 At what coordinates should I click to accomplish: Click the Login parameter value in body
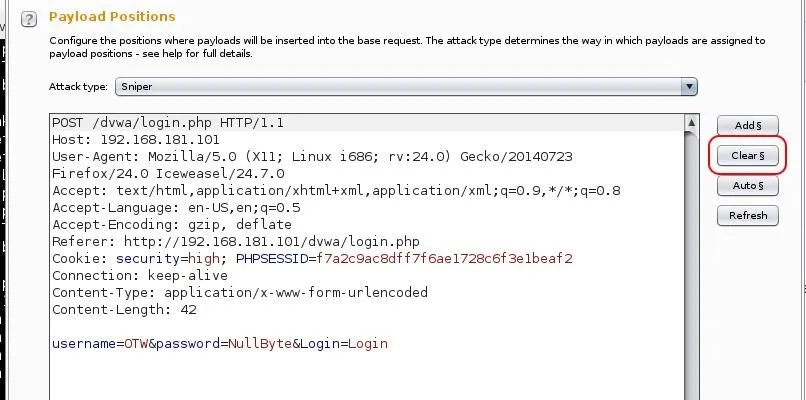click(x=368, y=343)
